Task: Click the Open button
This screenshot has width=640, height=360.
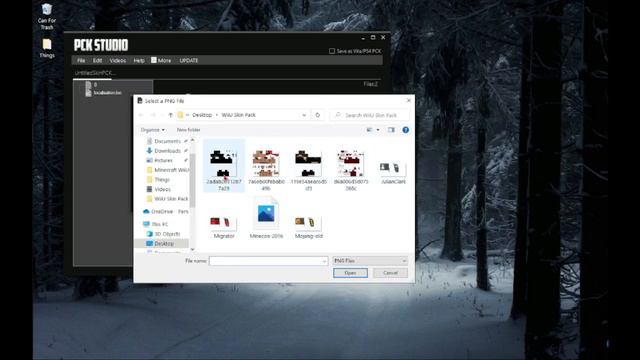Action: pyautogui.click(x=350, y=273)
